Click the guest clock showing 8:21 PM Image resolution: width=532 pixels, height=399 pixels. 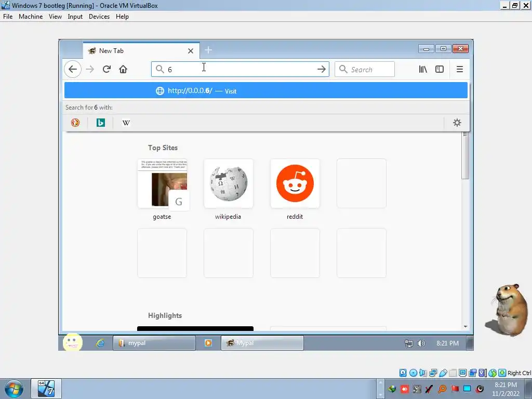coord(447,343)
